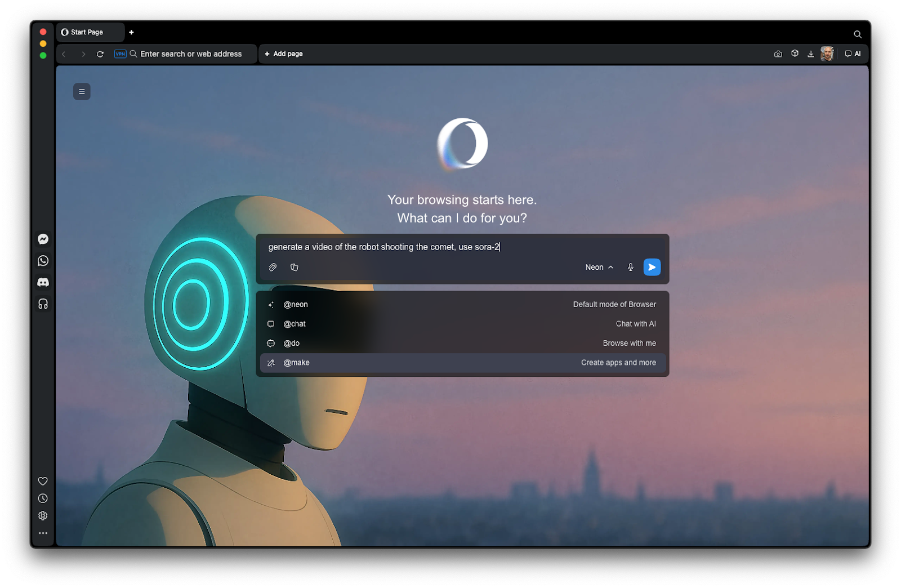The width and height of the screenshot is (901, 588).
Task: Open WhatsApp from the sidebar
Action: tap(43, 261)
